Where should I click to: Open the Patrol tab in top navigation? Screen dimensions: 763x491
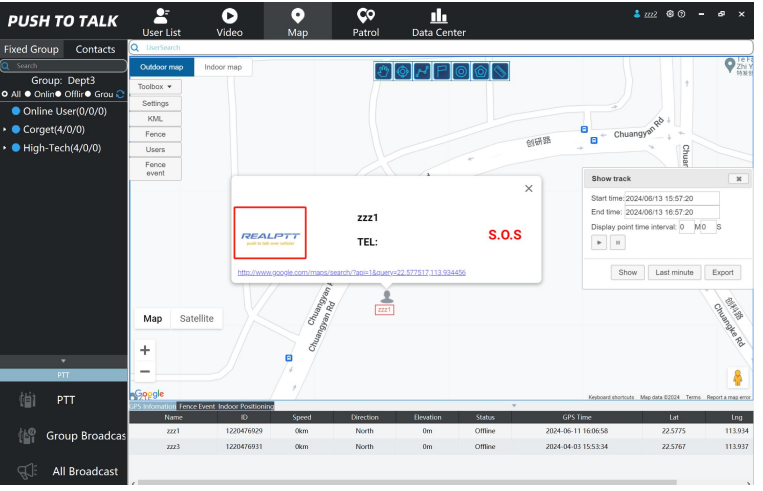click(x=366, y=22)
